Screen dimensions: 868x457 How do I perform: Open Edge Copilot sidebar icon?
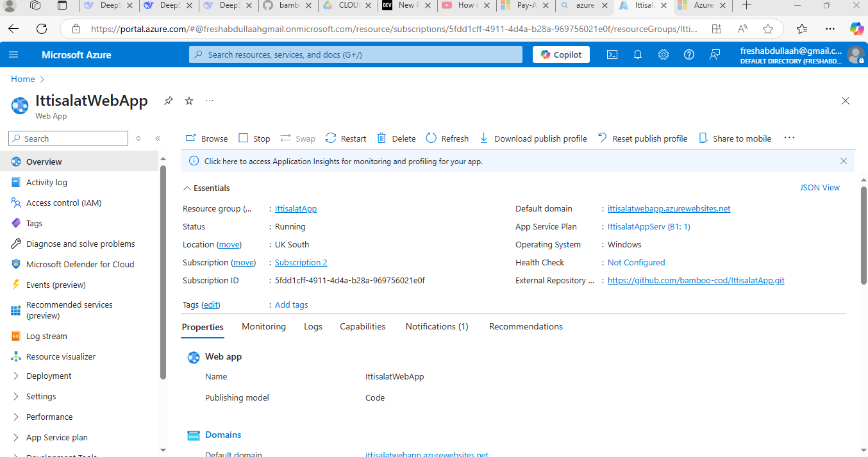[x=856, y=29]
